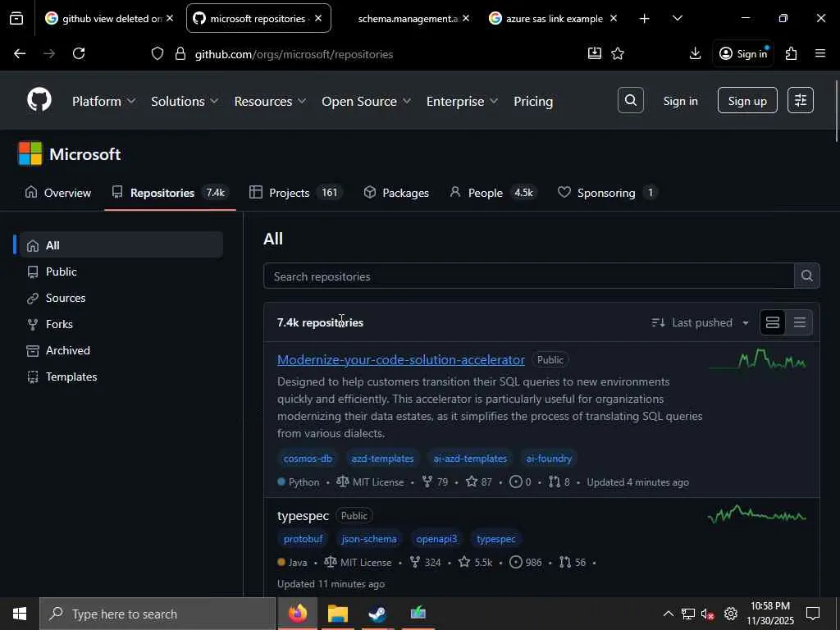Open the appearance settings sliders icon
840x630 pixels.
point(801,100)
